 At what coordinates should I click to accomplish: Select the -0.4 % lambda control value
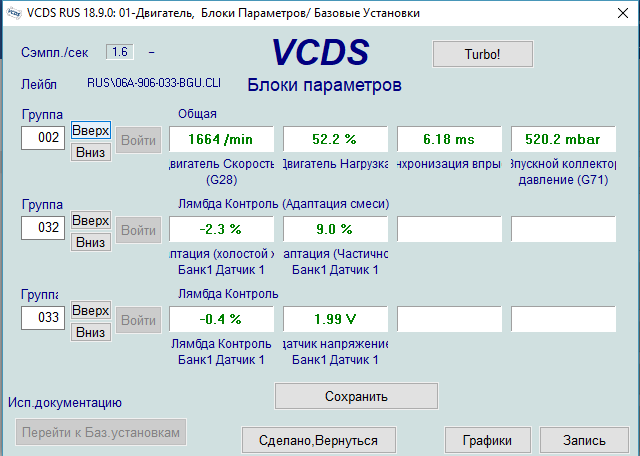coord(221,319)
